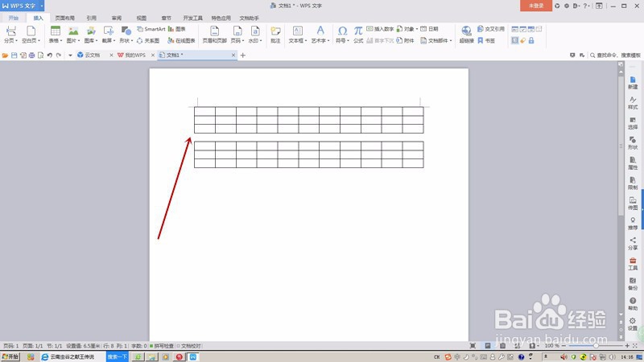Insert a 关系图 relationship diagram

tap(148, 41)
